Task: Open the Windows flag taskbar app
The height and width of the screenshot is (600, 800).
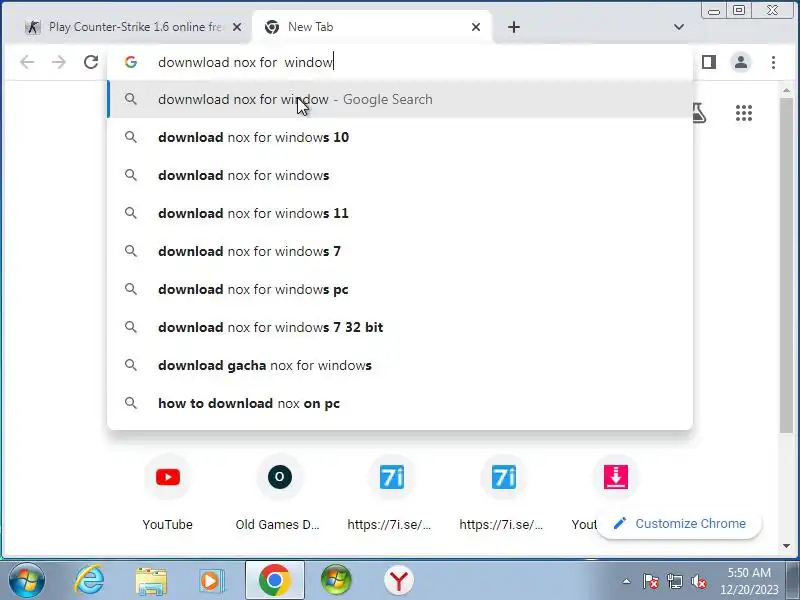Action: pyautogui.click(x=336, y=580)
